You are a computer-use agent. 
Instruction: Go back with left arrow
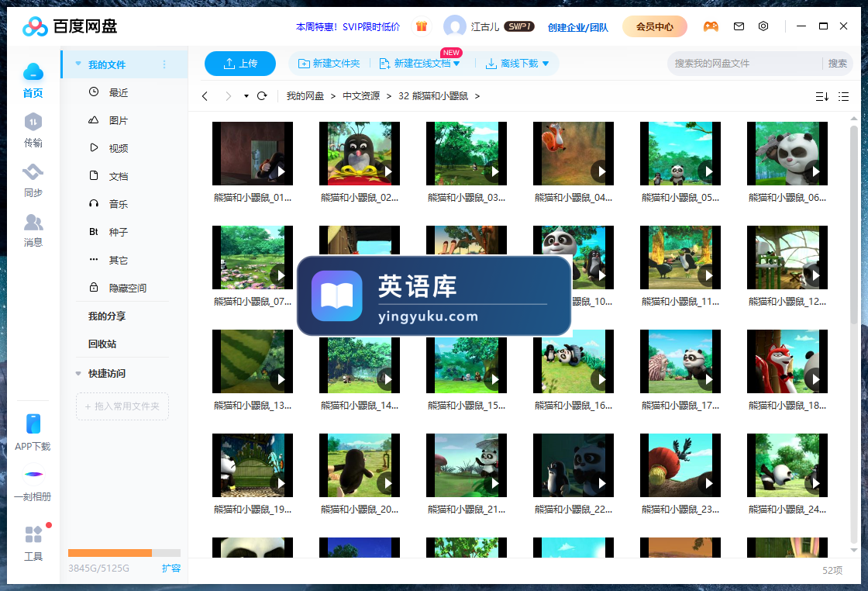click(x=205, y=96)
